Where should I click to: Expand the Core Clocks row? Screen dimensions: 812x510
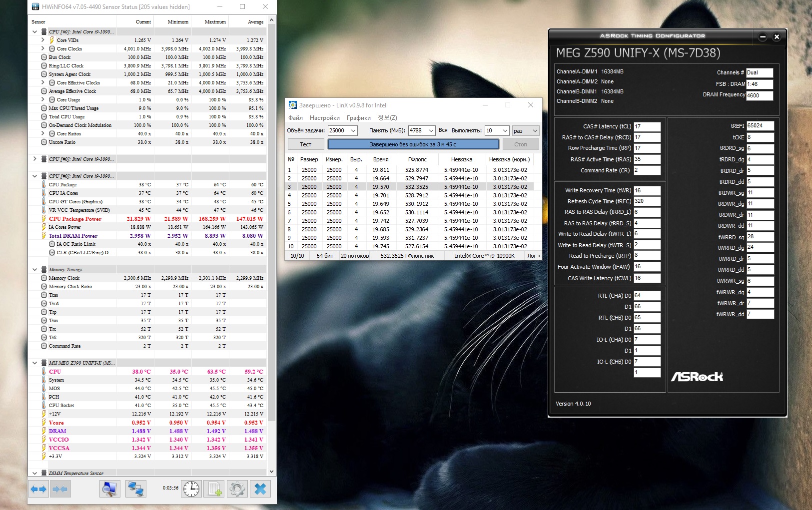pos(43,48)
